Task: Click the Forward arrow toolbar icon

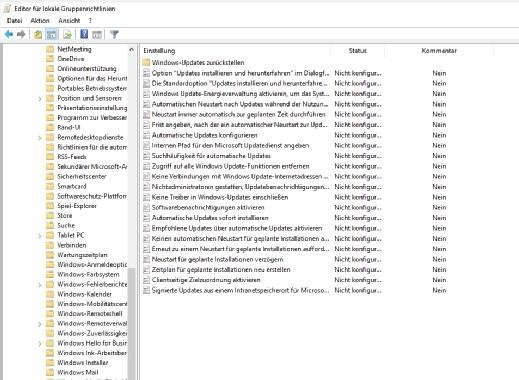Action: tap(21, 34)
